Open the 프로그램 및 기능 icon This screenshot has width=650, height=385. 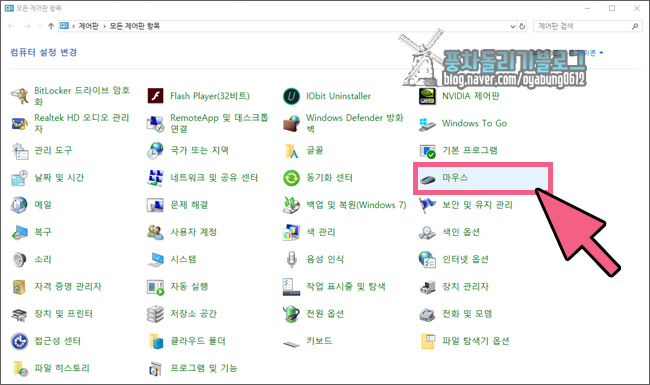pyautogui.click(x=155, y=368)
